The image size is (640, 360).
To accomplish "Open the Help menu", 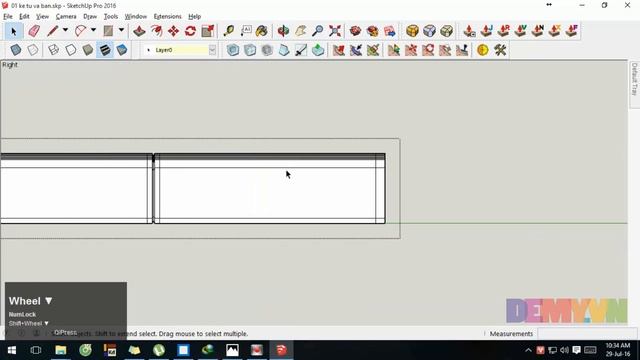I will (194, 17).
